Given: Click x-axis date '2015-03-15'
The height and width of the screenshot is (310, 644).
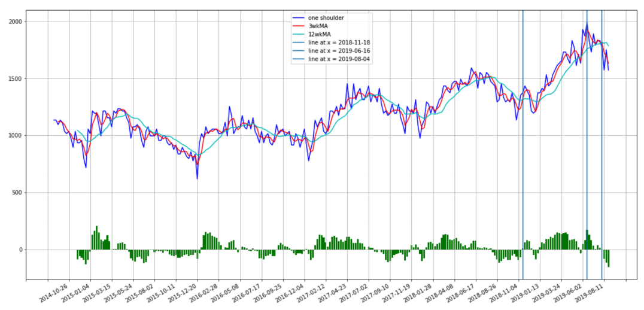Looking at the screenshot, I should [x=97, y=292].
